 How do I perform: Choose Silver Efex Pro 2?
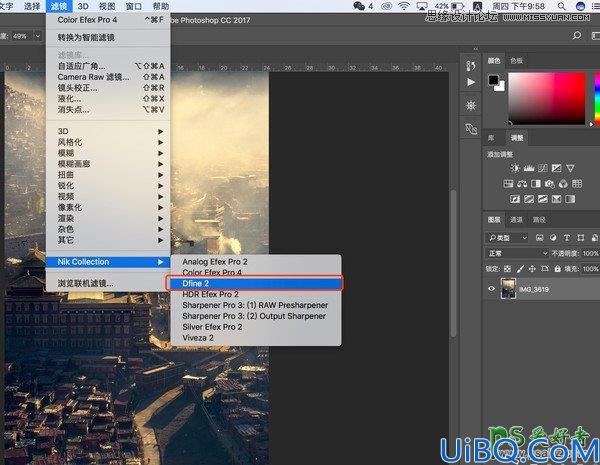point(256,327)
